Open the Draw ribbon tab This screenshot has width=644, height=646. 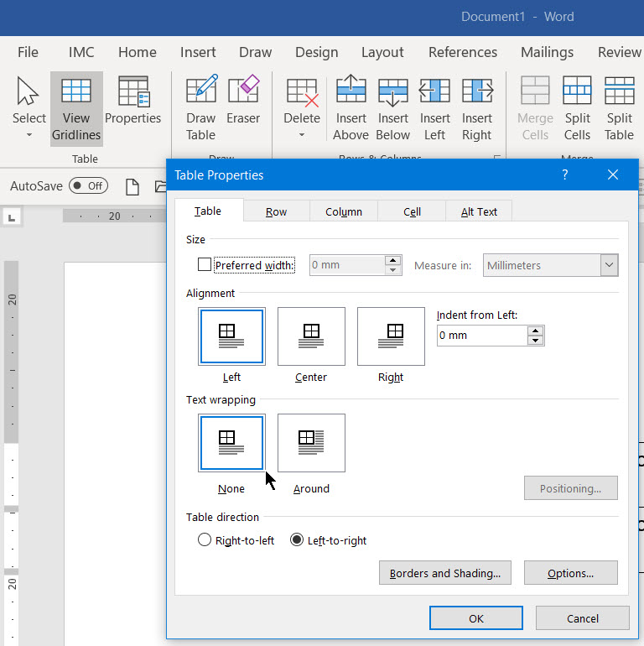255,52
